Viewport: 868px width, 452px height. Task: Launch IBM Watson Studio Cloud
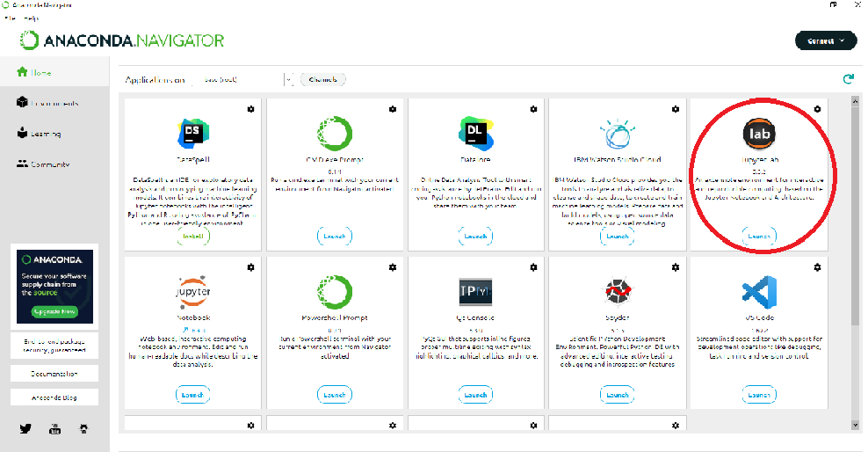tap(618, 236)
